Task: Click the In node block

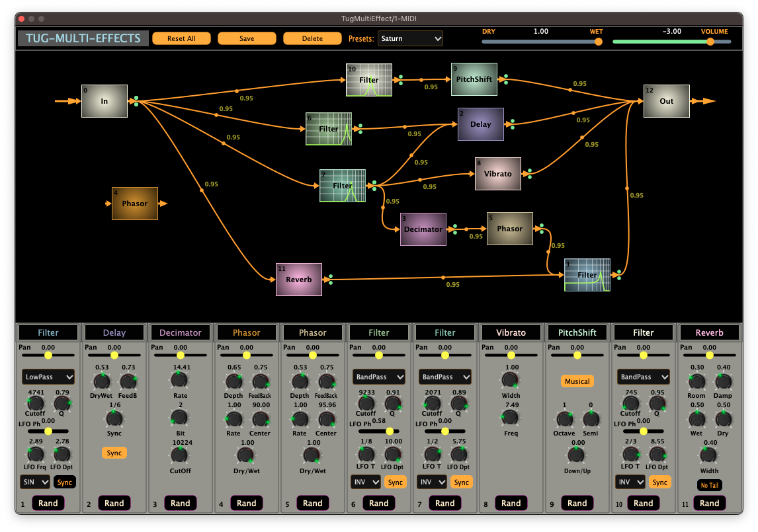Action: point(105,101)
